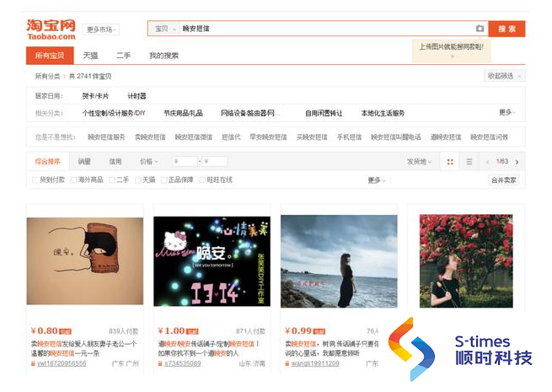Open product title priced ¥1.00
The height and width of the screenshot is (392, 552).
click(x=208, y=348)
